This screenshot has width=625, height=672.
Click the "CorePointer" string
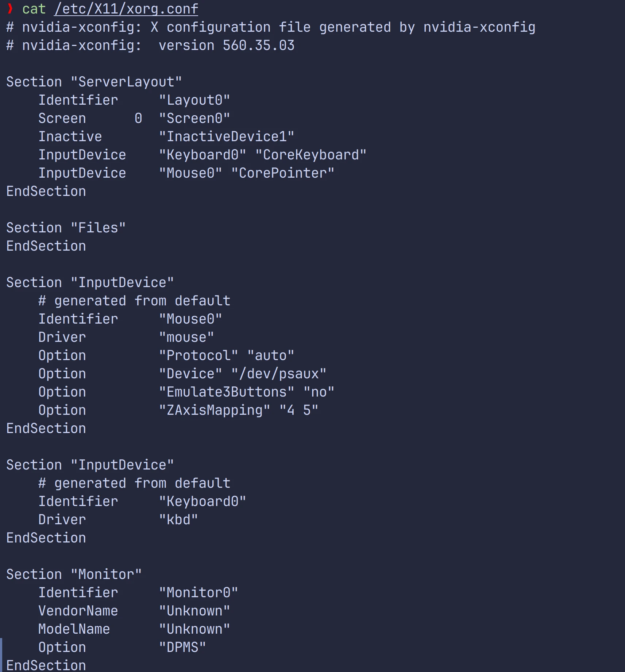point(283,173)
